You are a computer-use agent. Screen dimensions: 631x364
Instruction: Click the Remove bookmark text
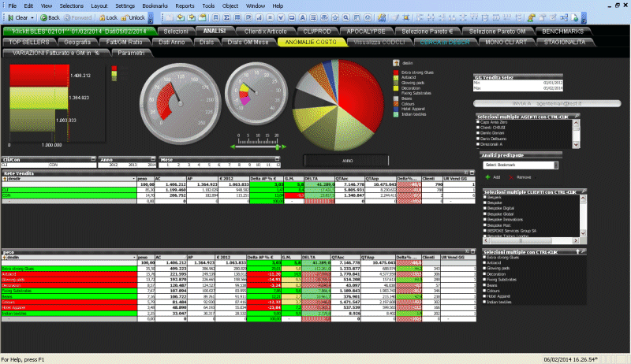coord(524,177)
